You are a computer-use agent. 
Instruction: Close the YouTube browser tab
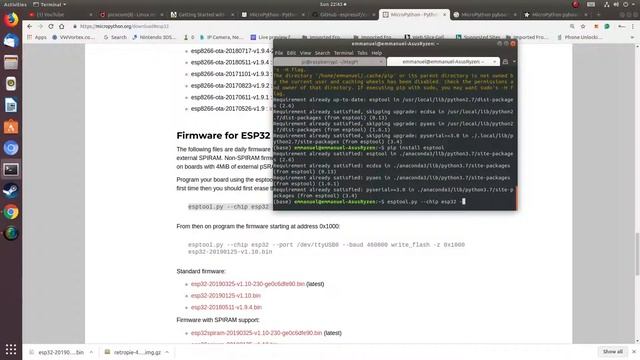pyautogui.click(x=91, y=15)
